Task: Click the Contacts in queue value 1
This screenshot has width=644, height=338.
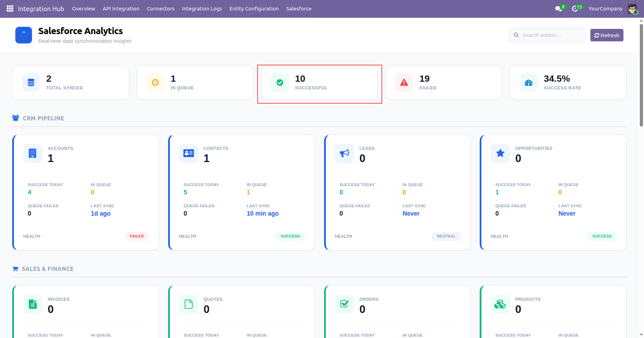Action: (x=249, y=192)
